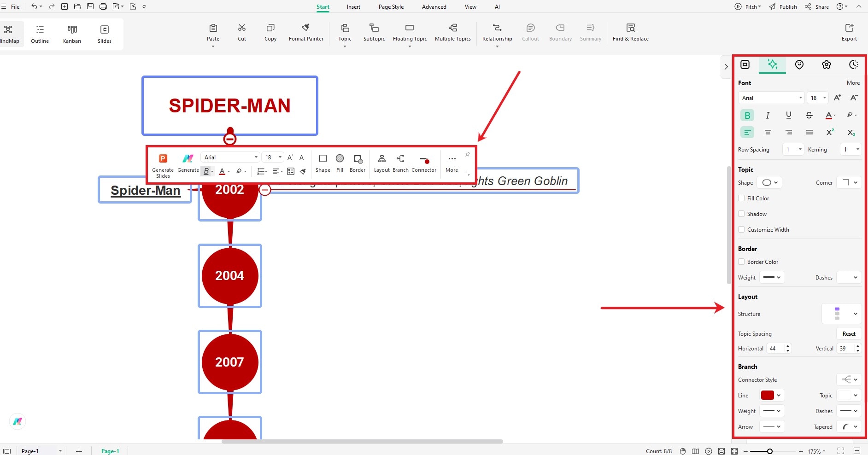
Task: Click the Reset topic spacing button
Action: click(849, 333)
